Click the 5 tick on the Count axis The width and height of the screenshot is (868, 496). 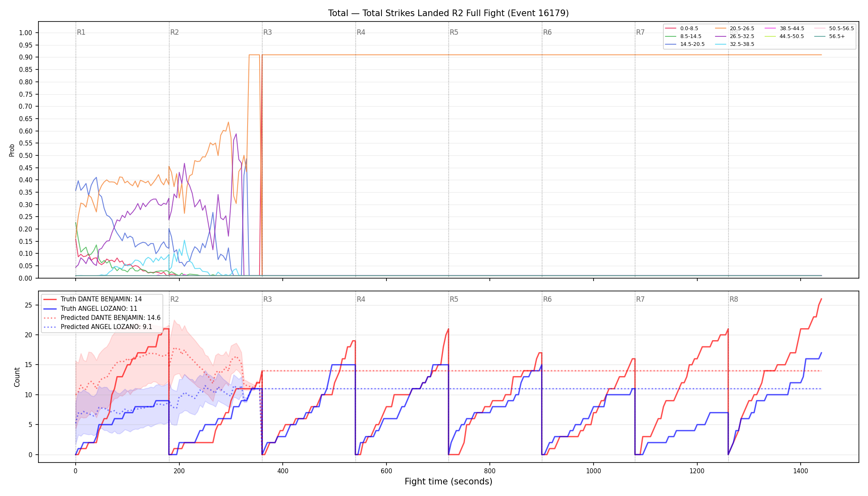(30, 425)
